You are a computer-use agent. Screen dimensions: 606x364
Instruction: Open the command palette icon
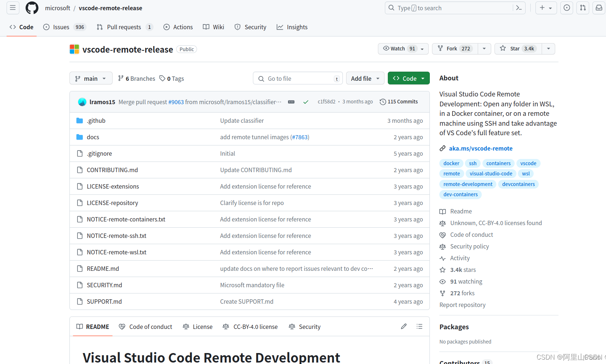click(519, 8)
